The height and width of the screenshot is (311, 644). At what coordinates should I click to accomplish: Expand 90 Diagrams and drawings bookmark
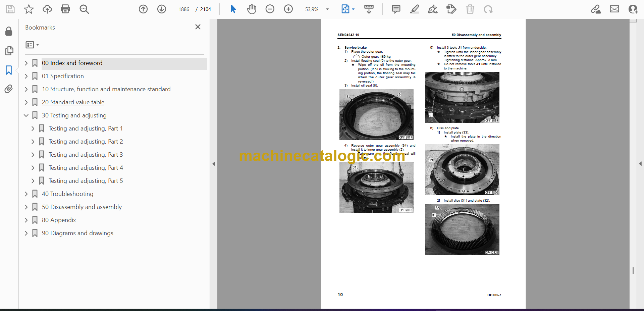point(26,233)
